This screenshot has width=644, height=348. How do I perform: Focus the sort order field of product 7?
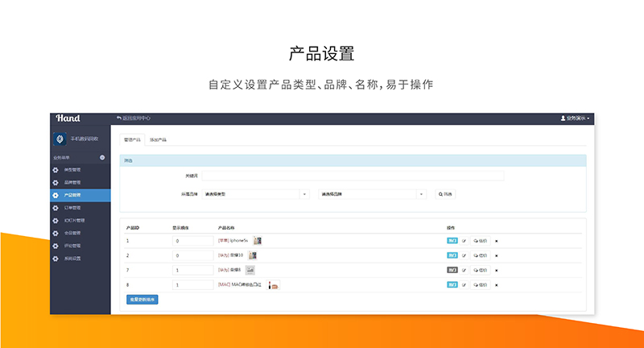(x=193, y=271)
